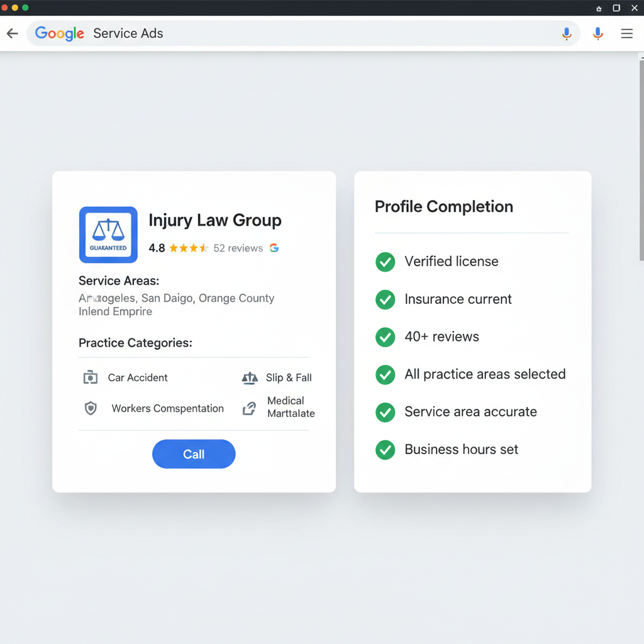Click the Verified license checkmark
Screen dimensions: 644x644
click(386, 262)
